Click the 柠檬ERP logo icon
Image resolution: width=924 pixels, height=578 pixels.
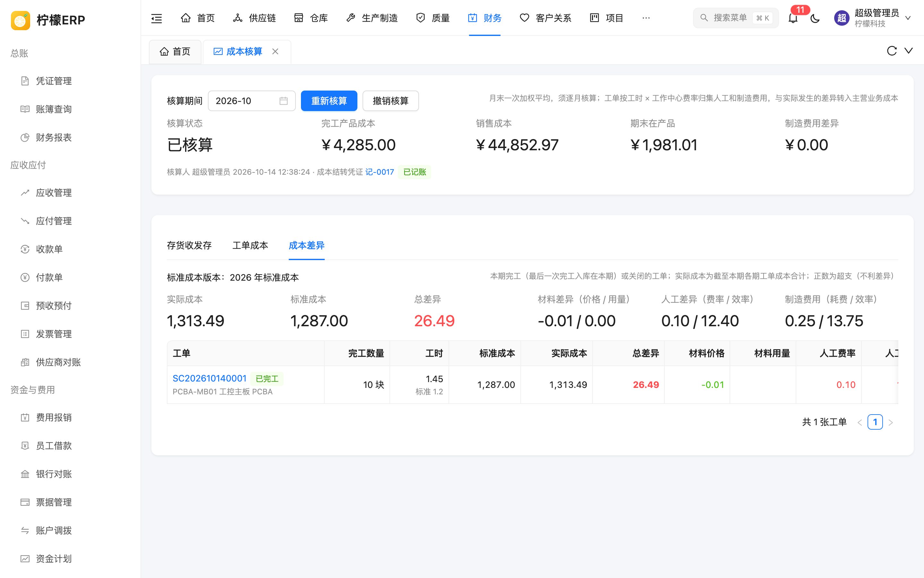(x=21, y=20)
